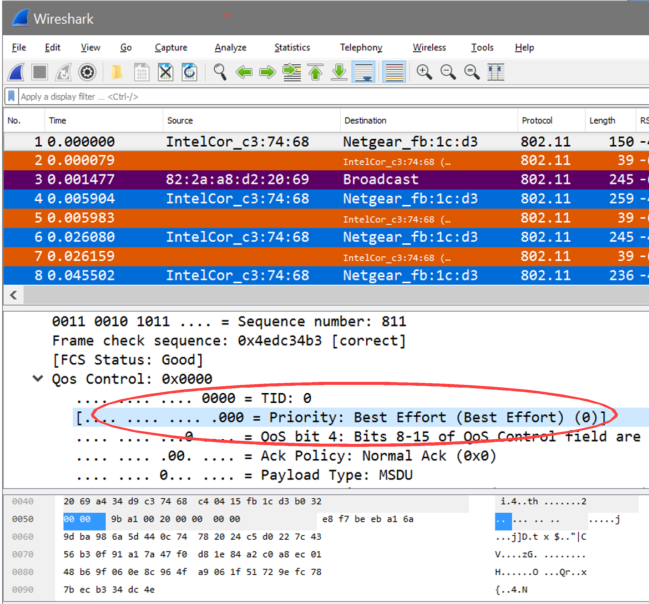
Task: Select packet 6 at time 0.026080
Action: (x=326, y=237)
